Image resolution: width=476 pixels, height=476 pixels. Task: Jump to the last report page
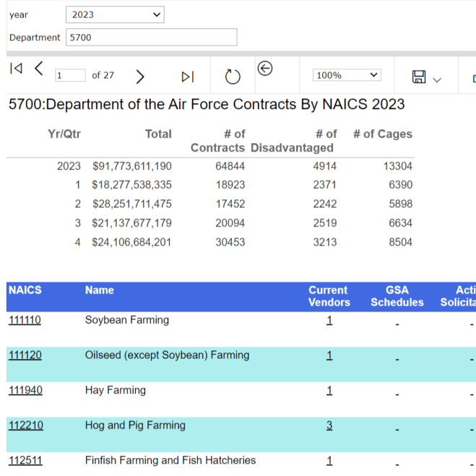pyautogui.click(x=188, y=77)
